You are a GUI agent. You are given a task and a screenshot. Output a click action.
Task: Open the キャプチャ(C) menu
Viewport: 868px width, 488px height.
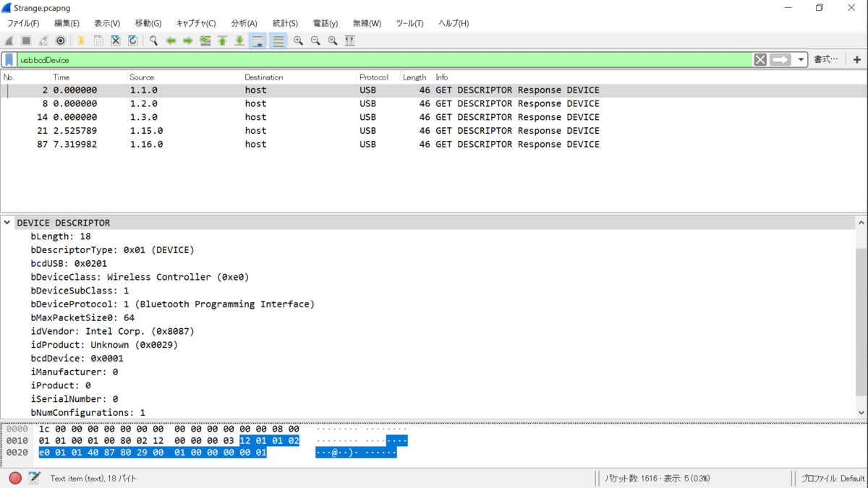[x=195, y=23]
